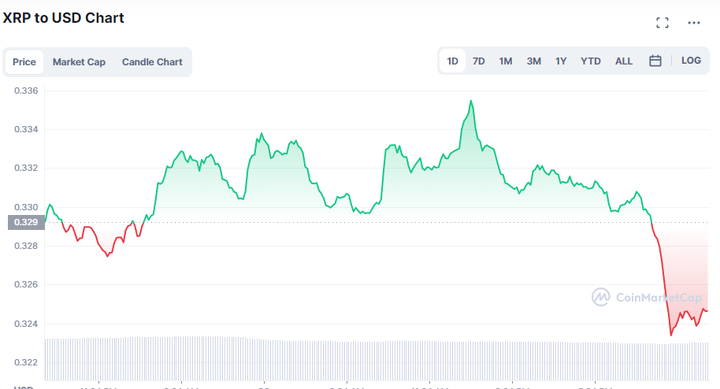Select the 1D time range
The width and height of the screenshot is (720, 389).
click(x=453, y=61)
